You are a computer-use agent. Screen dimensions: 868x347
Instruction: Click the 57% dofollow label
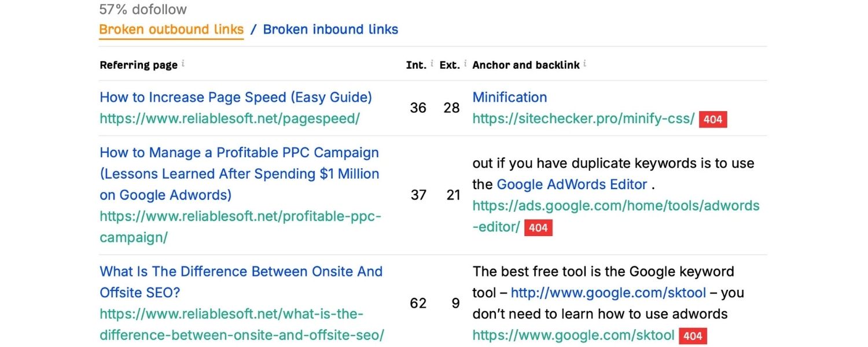tap(142, 9)
